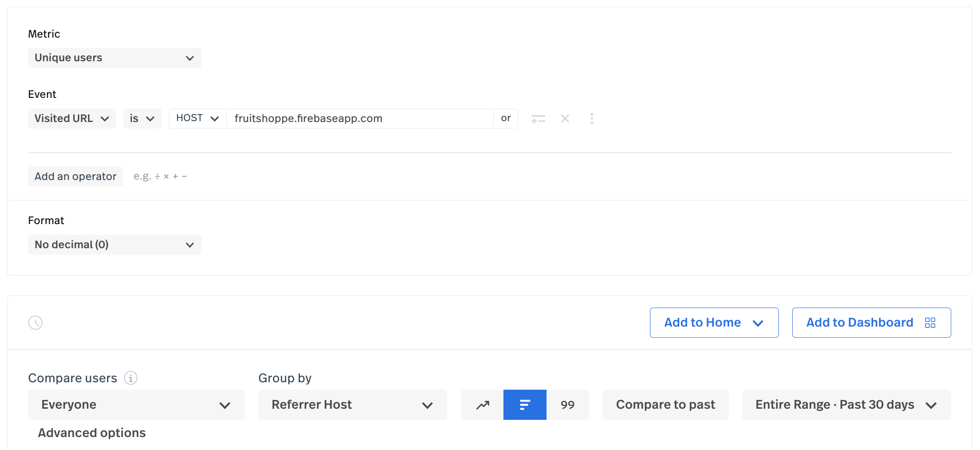Click the clock history icon
The width and height of the screenshot is (980, 450).
[36, 322]
